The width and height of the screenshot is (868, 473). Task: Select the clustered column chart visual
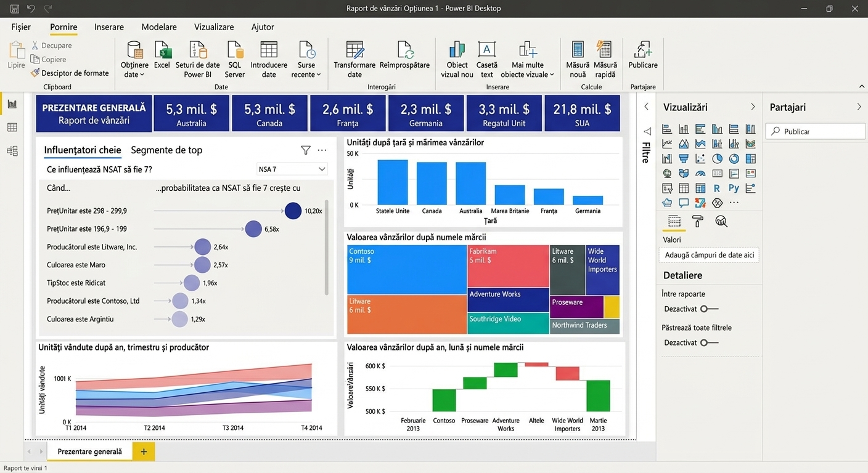[717, 129]
